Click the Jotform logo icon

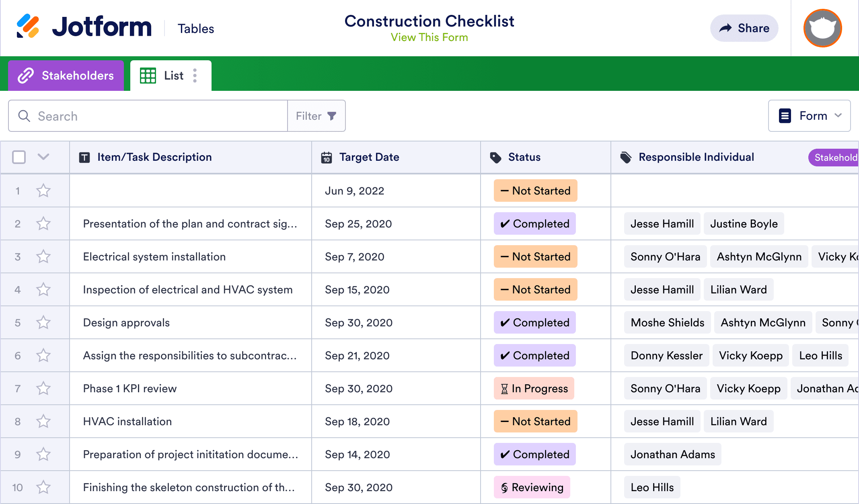click(x=28, y=27)
